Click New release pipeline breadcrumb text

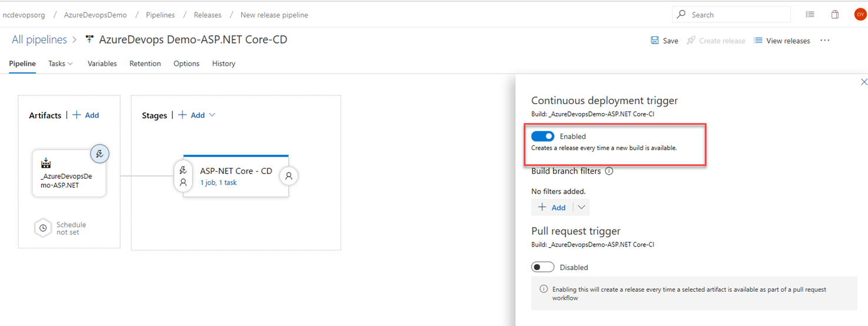(x=274, y=15)
